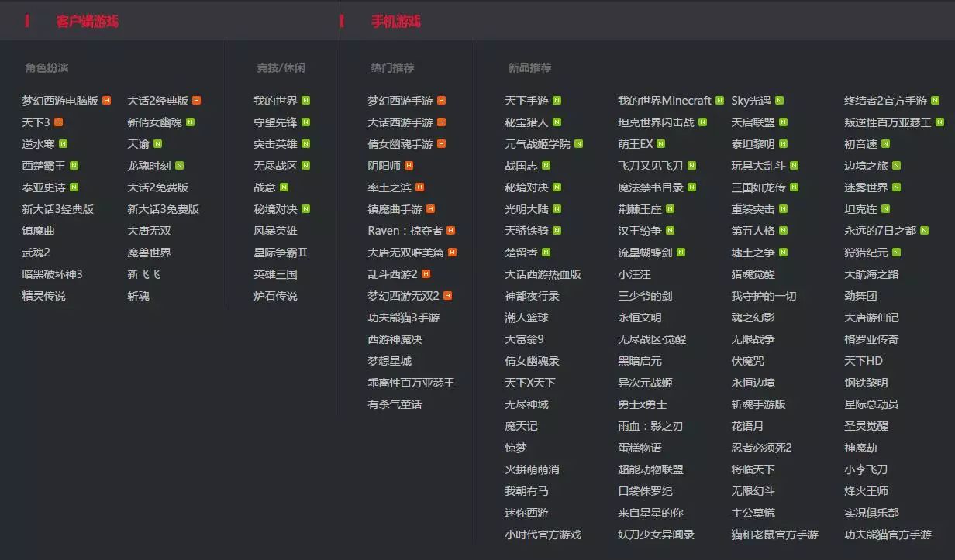Image resolution: width=955 pixels, height=560 pixels.
Task: Click the N badge beside 终结者2官方手游
Action: click(x=936, y=101)
